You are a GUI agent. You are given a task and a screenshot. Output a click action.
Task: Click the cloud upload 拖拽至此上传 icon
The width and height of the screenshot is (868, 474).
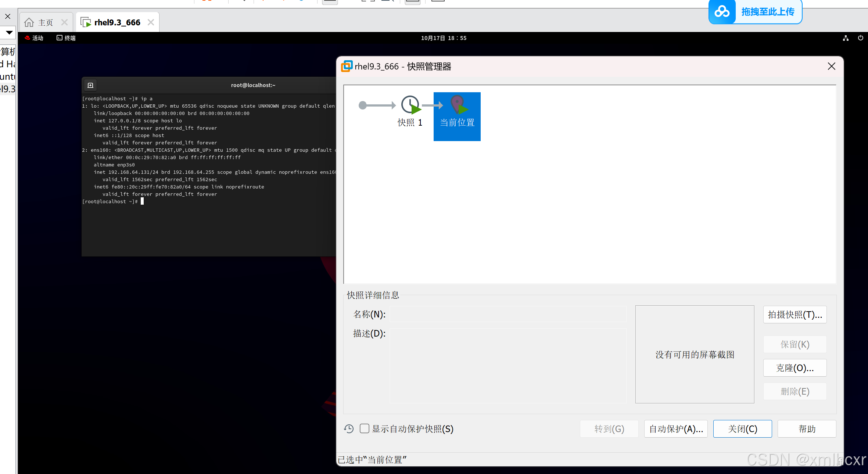pyautogui.click(x=722, y=12)
